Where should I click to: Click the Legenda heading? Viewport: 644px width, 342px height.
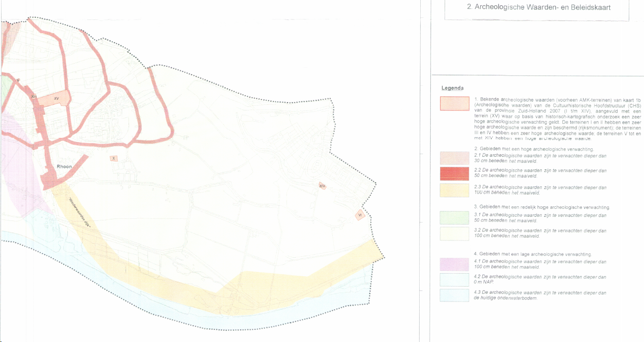click(452, 88)
